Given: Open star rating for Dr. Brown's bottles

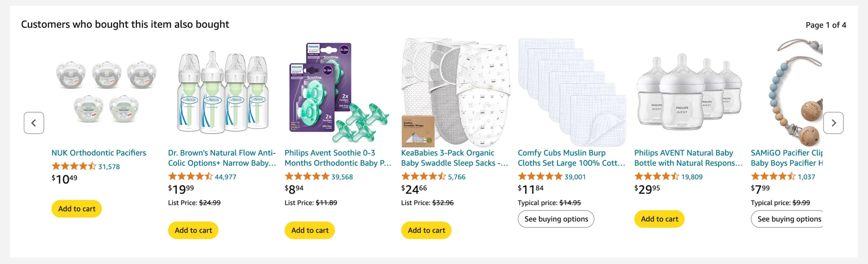Looking at the screenshot, I should pyautogui.click(x=191, y=177).
